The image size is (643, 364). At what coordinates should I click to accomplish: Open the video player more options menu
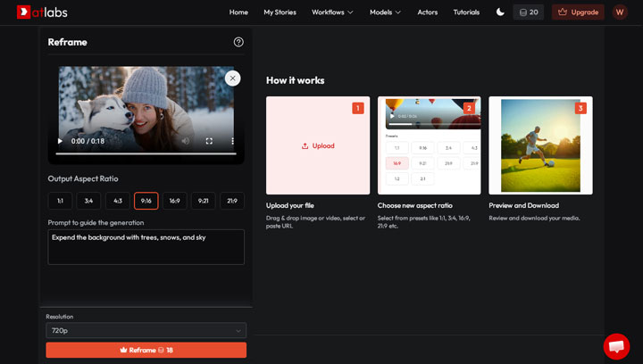[x=232, y=141]
